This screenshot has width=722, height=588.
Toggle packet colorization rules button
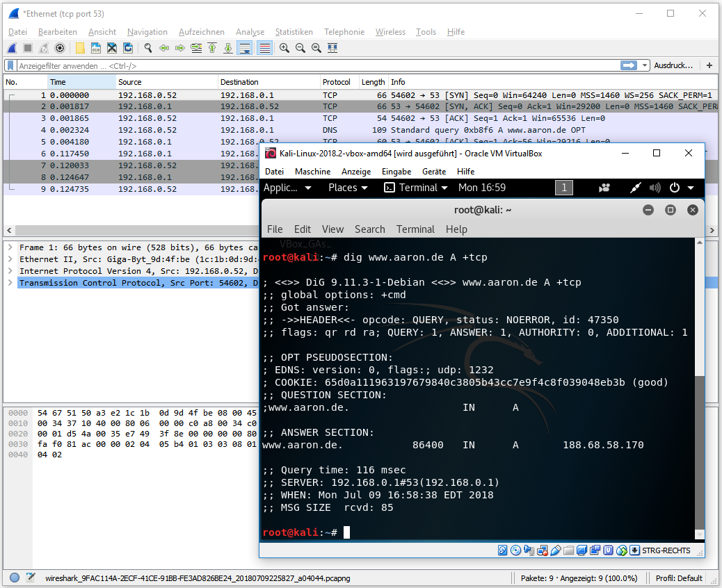[x=264, y=48]
